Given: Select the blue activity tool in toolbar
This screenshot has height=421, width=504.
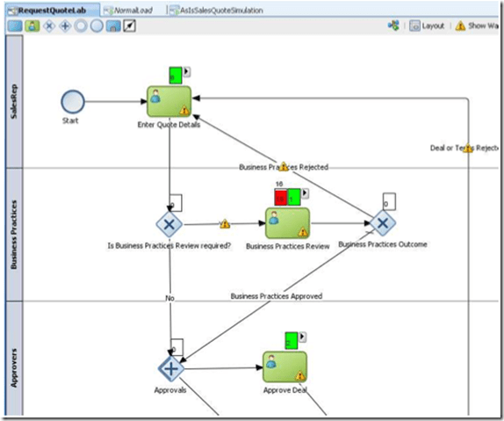Looking at the screenshot, I should [15, 26].
